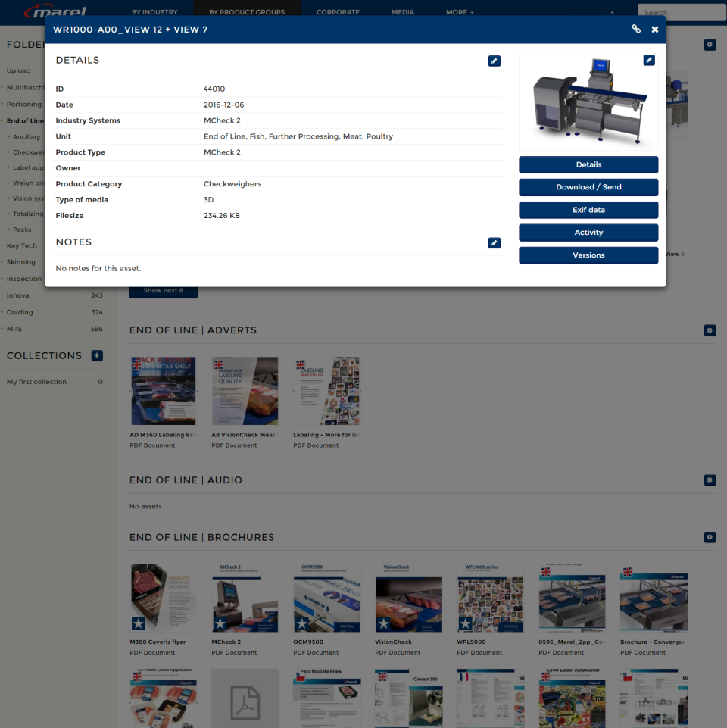Viewport: 727px width, 728px height.
Task: Open Labeling - More for less thumbnail
Action: (x=327, y=391)
